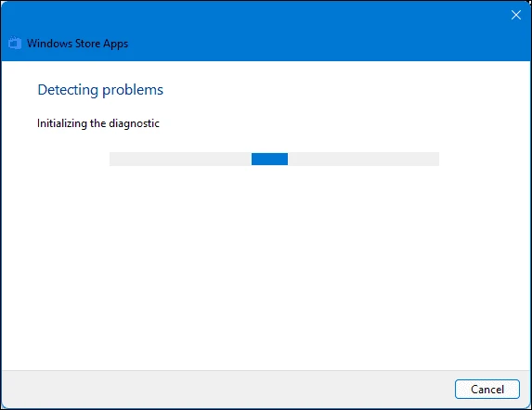Click the word 'problems' in the heading

133,91
